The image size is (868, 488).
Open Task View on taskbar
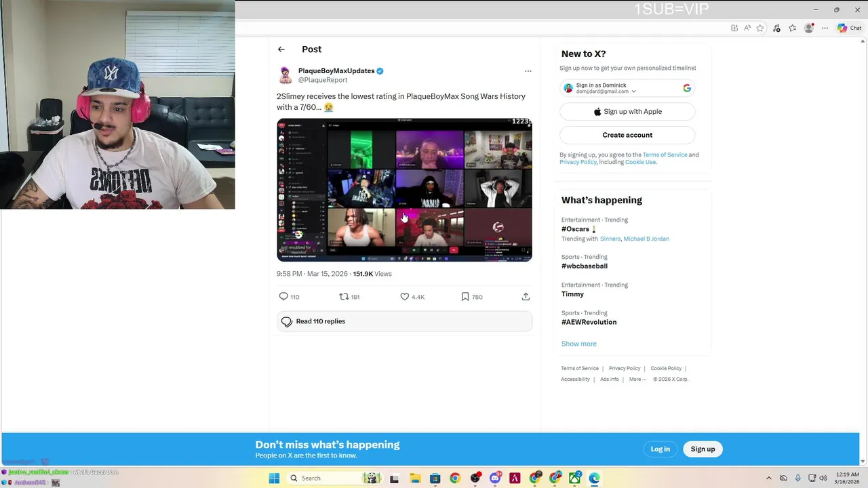394,479
